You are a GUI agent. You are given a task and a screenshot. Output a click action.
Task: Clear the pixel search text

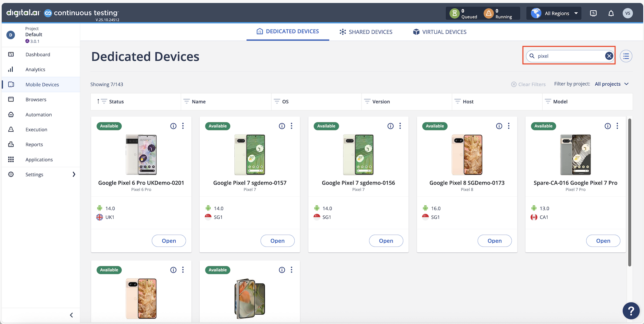point(609,56)
